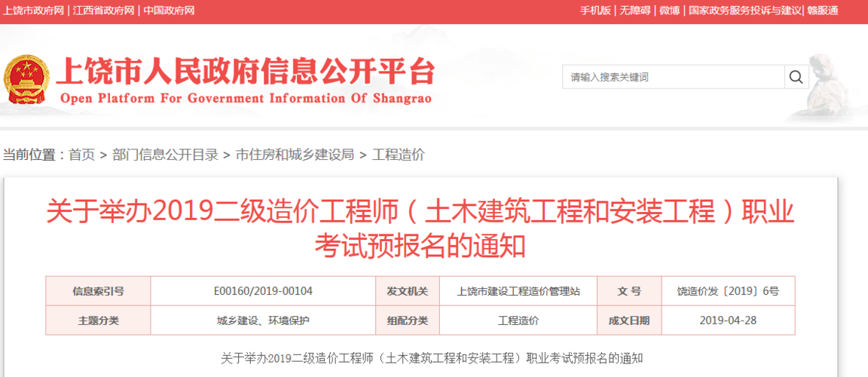Open 国家政务服务投诉与建议 link
The image size is (868, 377).
coord(744,11)
